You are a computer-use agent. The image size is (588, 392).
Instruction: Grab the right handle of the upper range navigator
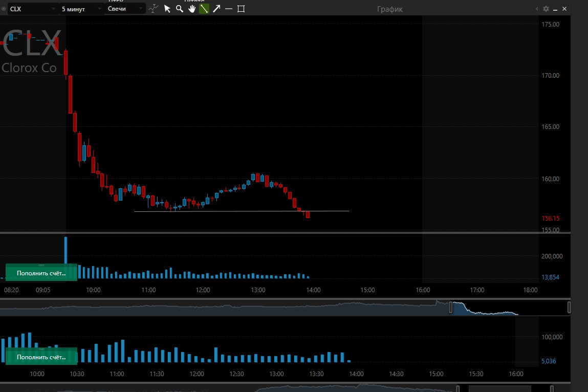[x=569, y=308]
